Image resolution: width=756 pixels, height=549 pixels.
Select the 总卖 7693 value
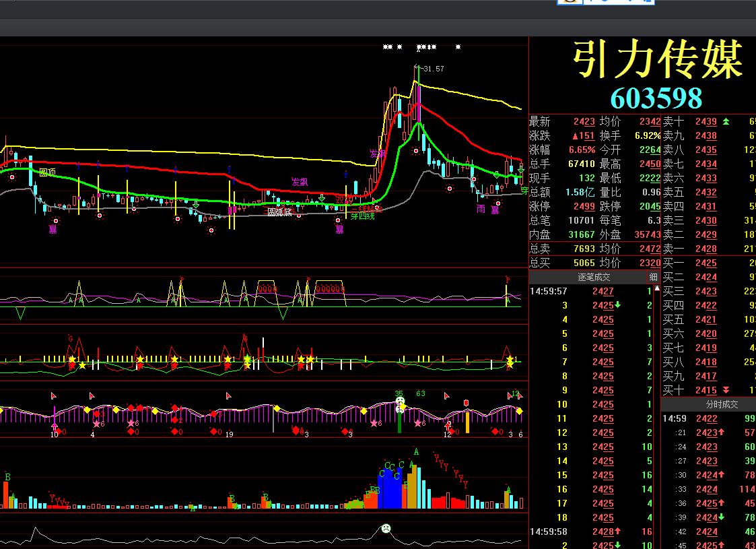click(x=584, y=249)
